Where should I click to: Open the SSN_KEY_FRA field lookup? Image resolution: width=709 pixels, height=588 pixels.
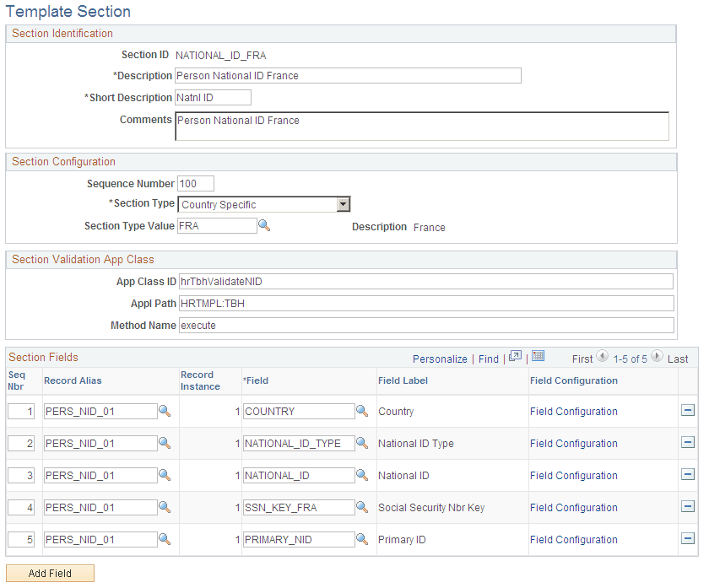click(x=362, y=507)
